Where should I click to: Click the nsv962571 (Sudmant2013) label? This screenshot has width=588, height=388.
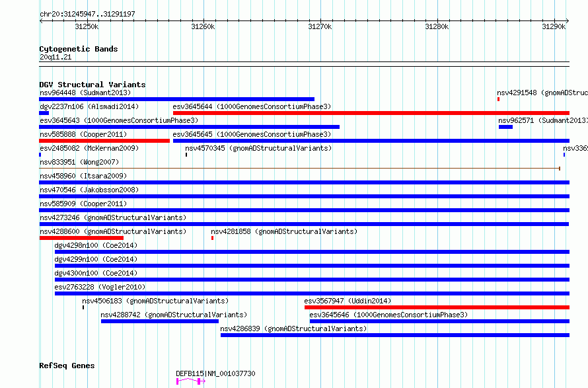[x=543, y=120]
